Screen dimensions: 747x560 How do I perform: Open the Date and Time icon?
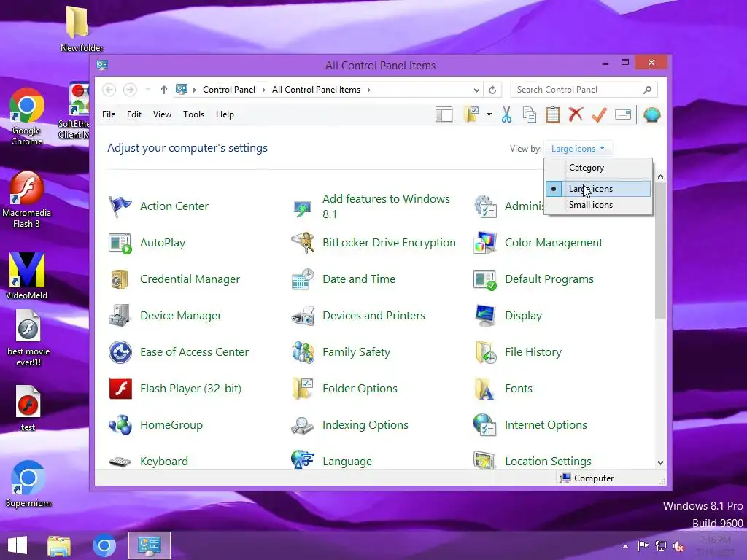[303, 279]
